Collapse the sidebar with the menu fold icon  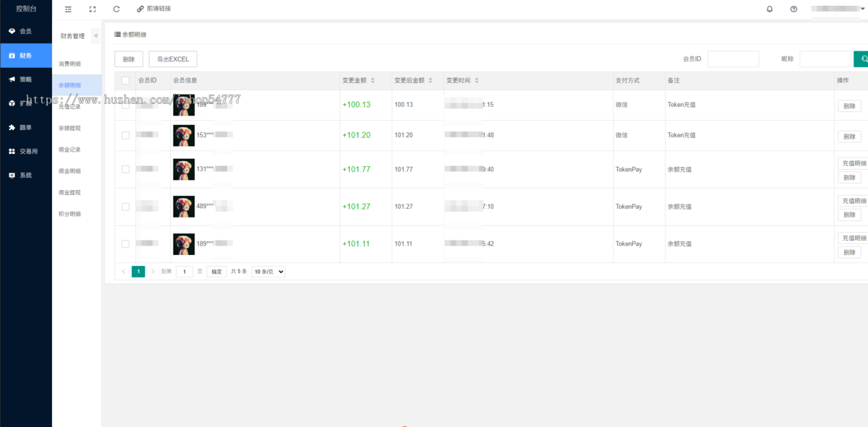[x=68, y=9]
